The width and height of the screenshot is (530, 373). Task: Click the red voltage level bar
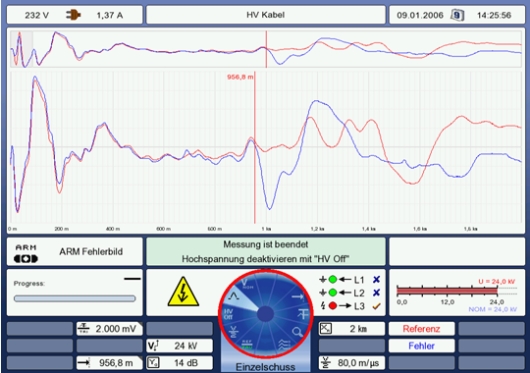(447, 291)
